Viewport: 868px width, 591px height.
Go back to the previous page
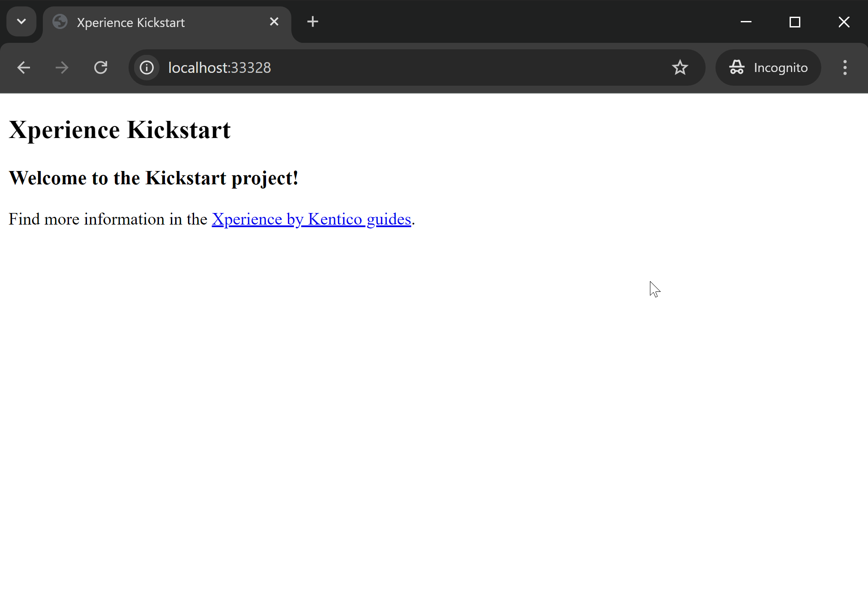pyautogui.click(x=24, y=68)
